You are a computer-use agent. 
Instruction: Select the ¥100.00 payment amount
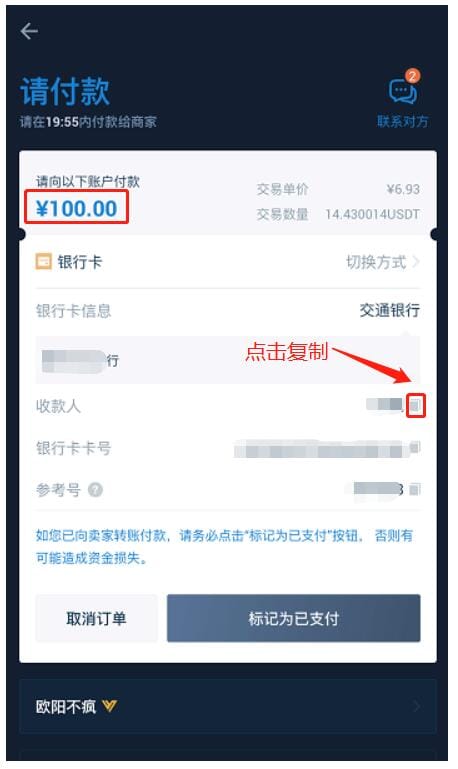[76, 208]
